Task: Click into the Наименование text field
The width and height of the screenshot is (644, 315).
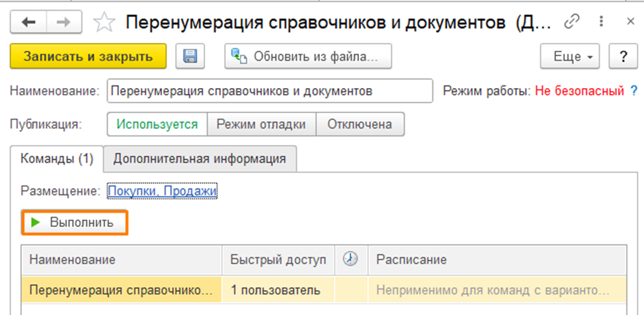Action: 268,91
